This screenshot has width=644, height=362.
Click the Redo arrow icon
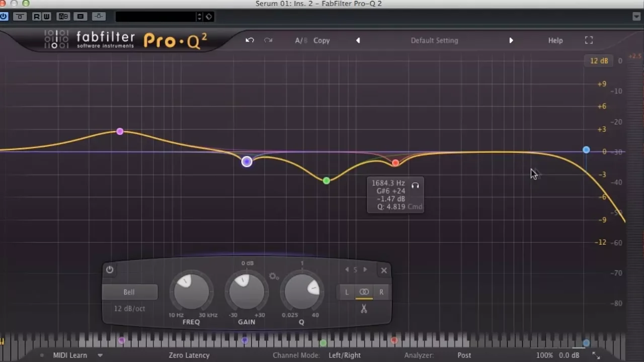[268, 40]
